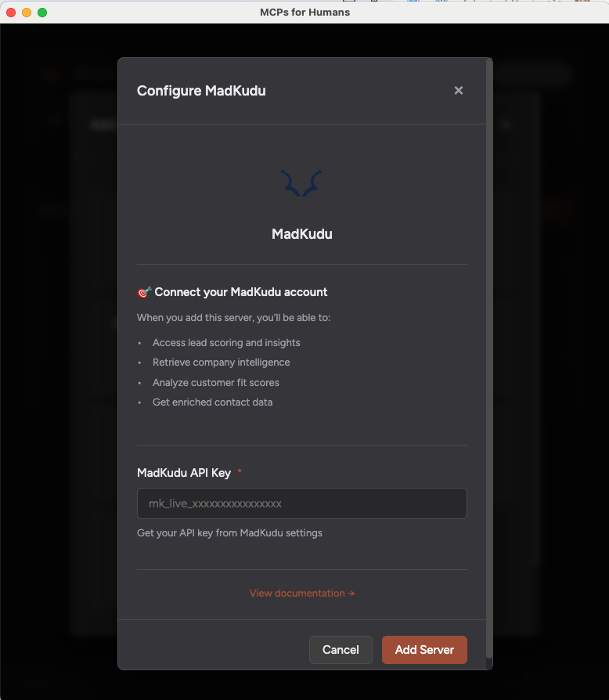Click the MCPs for Humans window title

[x=304, y=13]
